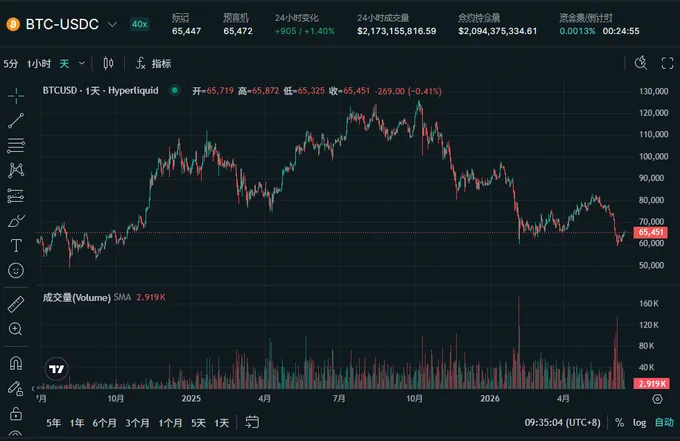Click the funding rate 0.0013%
The height and width of the screenshot is (441, 680).
pyautogui.click(x=577, y=31)
